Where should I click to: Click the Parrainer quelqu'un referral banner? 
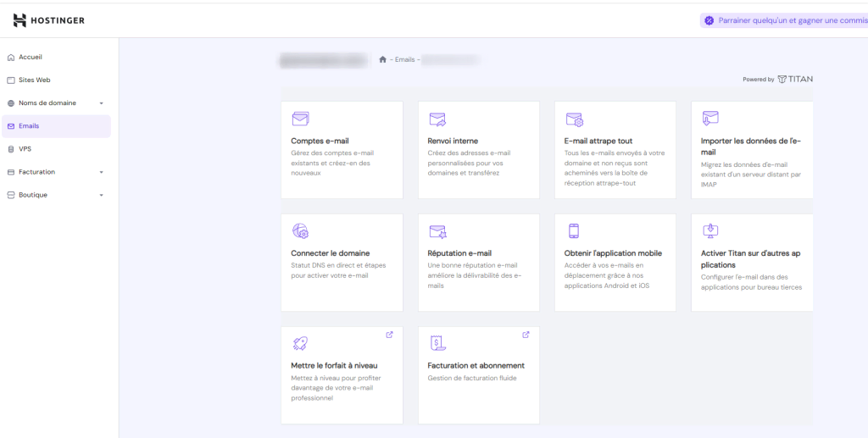[x=783, y=20]
